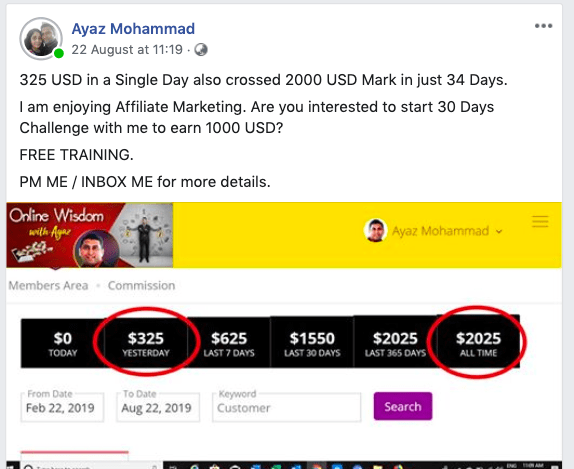Open Ayaz Mohammad's profile picture

click(41, 38)
